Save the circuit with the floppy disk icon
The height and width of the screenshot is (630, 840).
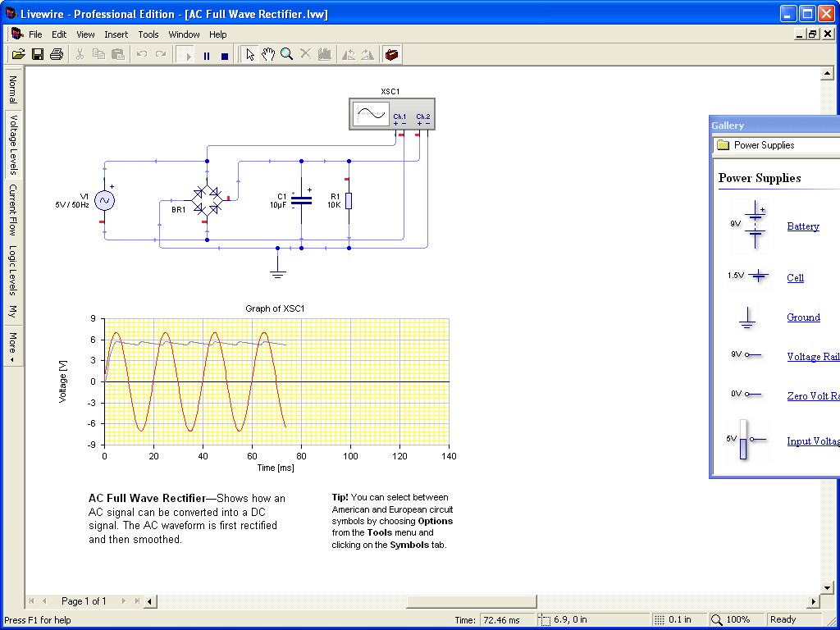(x=38, y=55)
